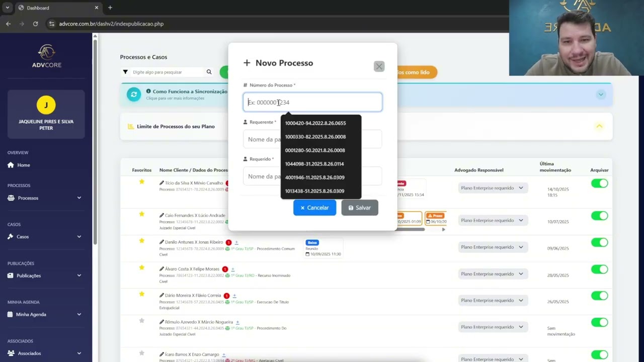
Task: Favorite the Rômulo Azevedo row with gray star
Action: (142, 321)
